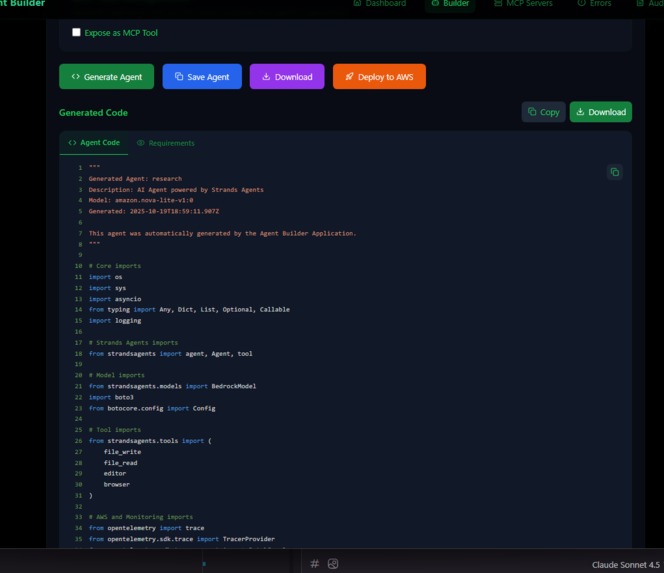Click the 'import sys' code line
Screen dimensions: 664x573
point(107,288)
